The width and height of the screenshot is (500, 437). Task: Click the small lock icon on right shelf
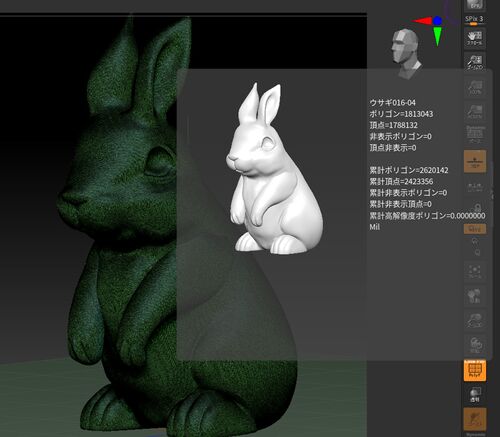pyautogui.click(x=477, y=208)
